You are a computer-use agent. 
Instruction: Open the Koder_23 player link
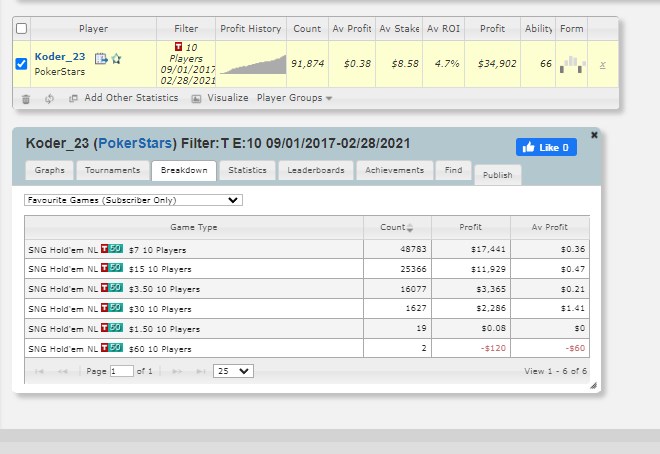pos(60,57)
